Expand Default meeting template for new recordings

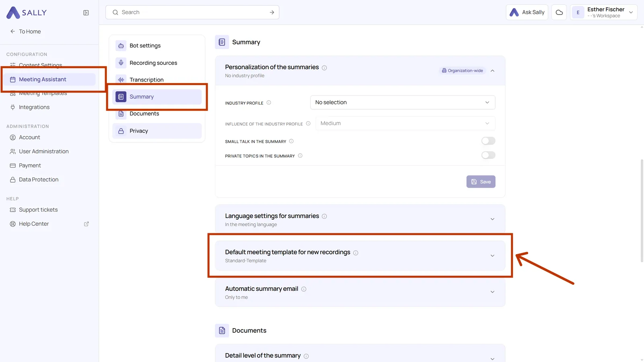pyautogui.click(x=493, y=256)
